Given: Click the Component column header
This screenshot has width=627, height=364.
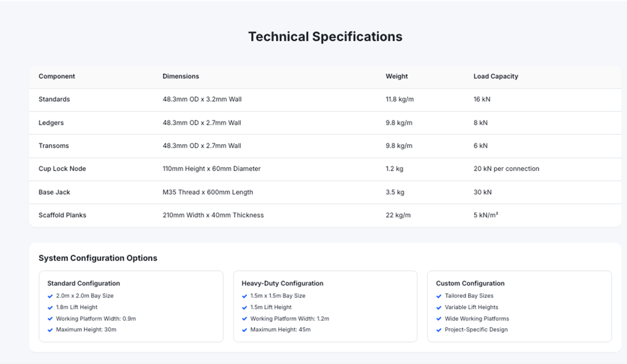Looking at the screenshot, I should 57,76.
